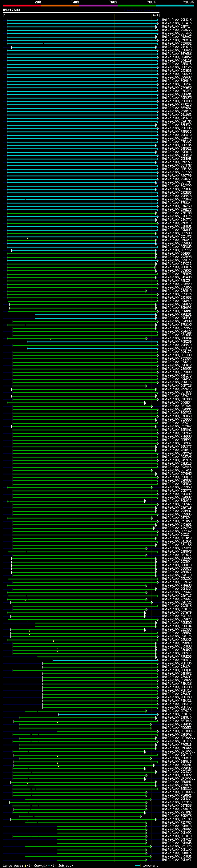Select hit label UniRef100_Q9FGL2

(176, 365)
